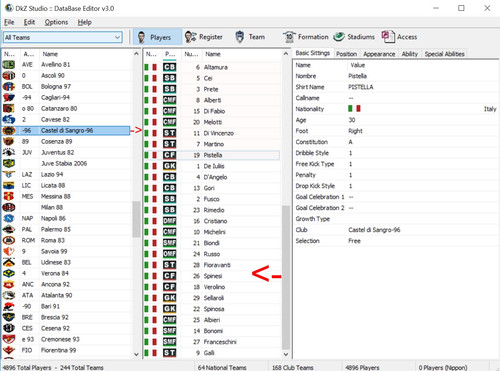Open the All Teams dropdown
The image size is (500, 371).
[x=63, y=37]
